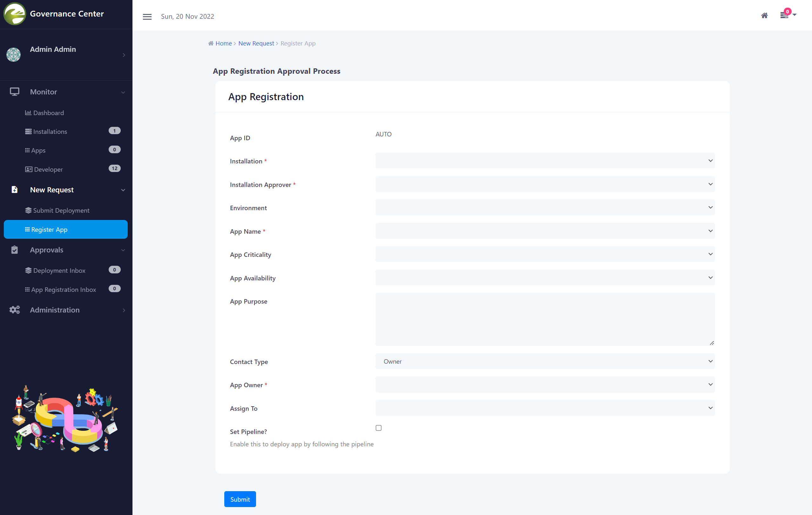Click the Home breadcrumb link
This screenshot has height=515, width=812.
click(223, 43)
